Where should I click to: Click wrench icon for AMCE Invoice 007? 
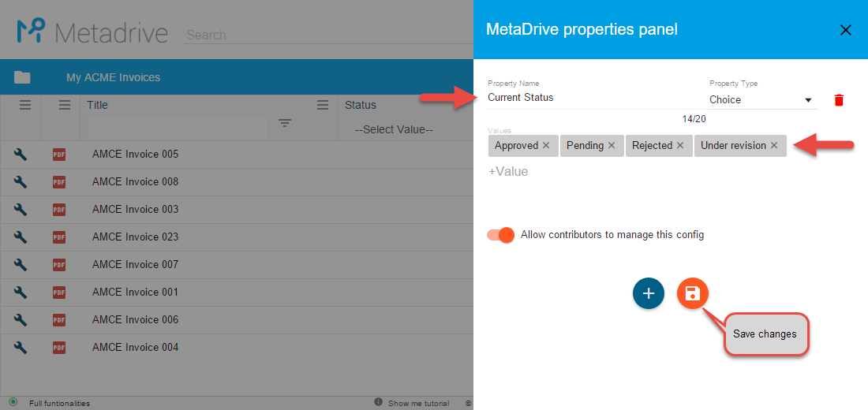[x=21, y=265]
